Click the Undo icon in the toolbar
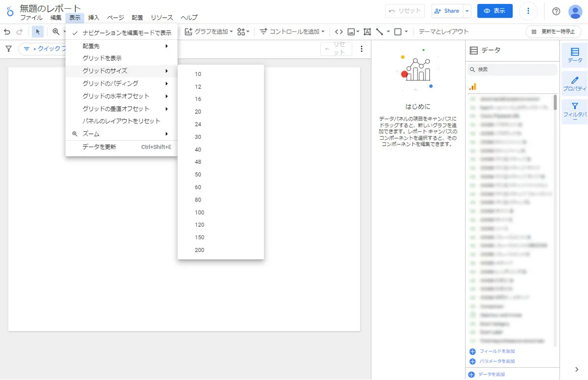The height and width of the screenshot is (380, 588). [x=7, y=31]
